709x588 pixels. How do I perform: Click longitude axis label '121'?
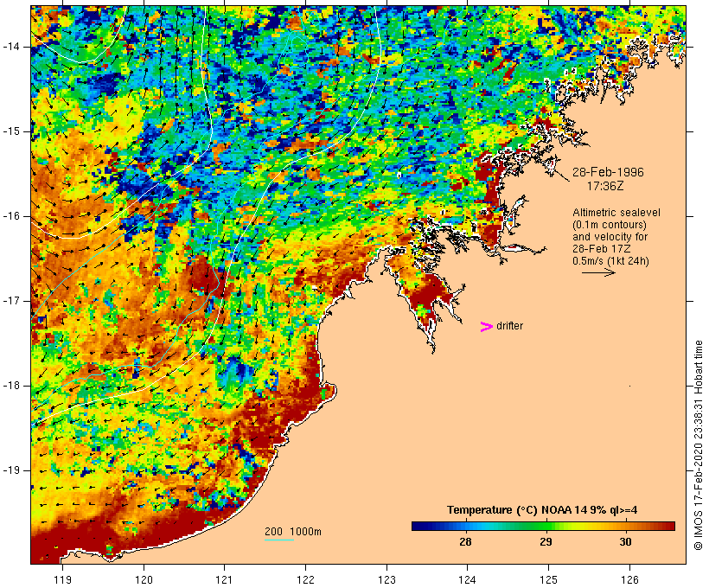click(x=224, y=579)
